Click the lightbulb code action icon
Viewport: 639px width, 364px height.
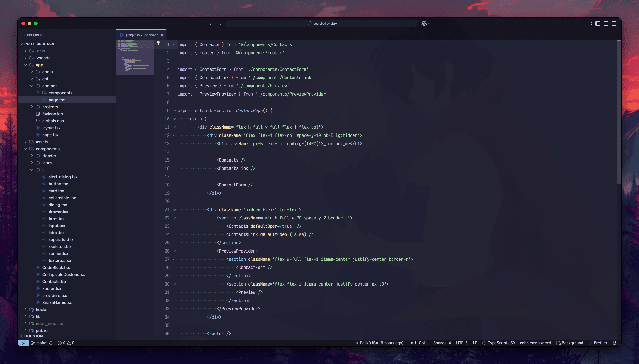(158, 43)
